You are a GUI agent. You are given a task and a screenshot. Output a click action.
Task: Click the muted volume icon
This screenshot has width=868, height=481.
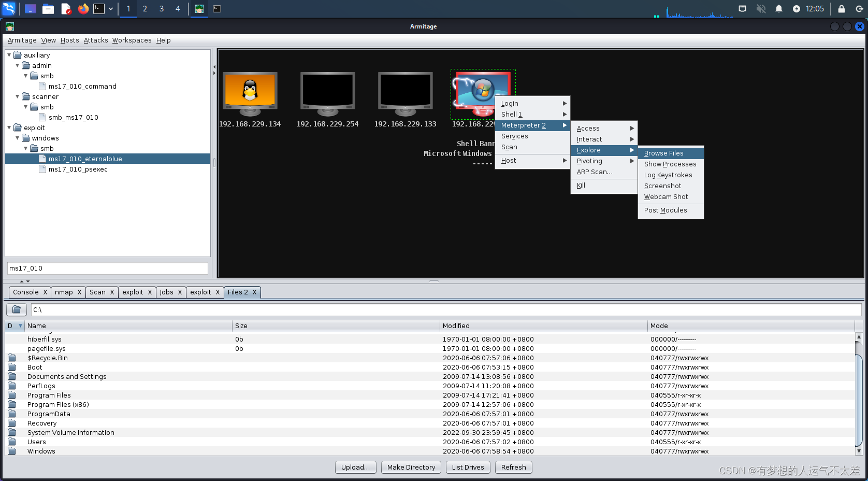pyautogui.click(x=761, y=9)
